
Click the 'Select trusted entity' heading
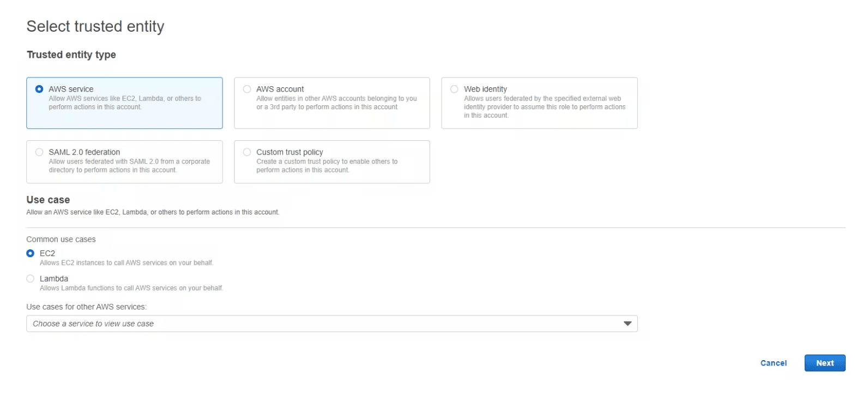point(95,26)
